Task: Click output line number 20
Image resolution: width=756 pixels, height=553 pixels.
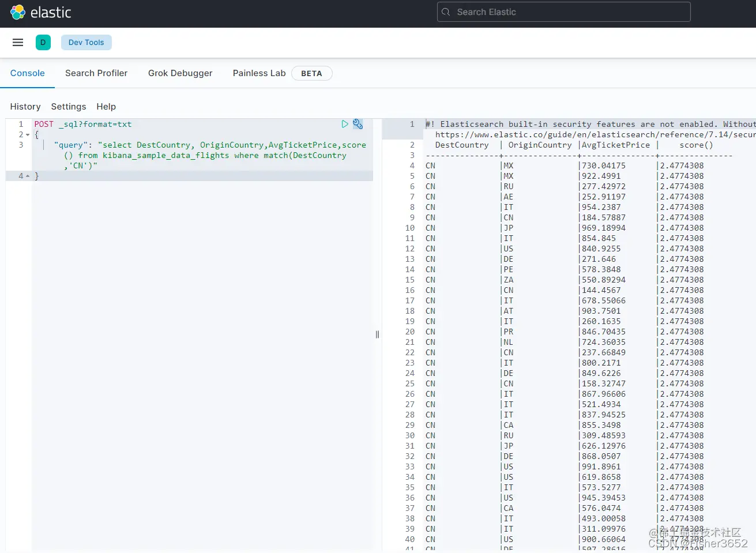Action: coord(410,332)
